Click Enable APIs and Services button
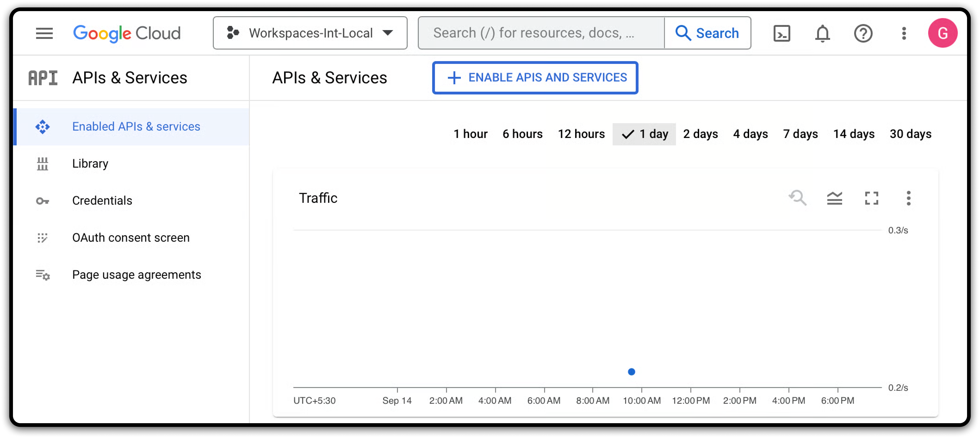 [x=535, y=78]
